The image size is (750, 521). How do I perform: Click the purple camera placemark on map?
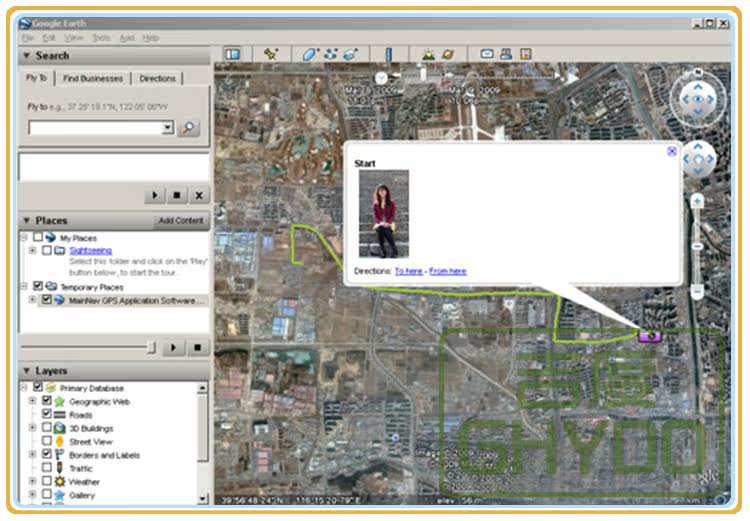(650, 336)
